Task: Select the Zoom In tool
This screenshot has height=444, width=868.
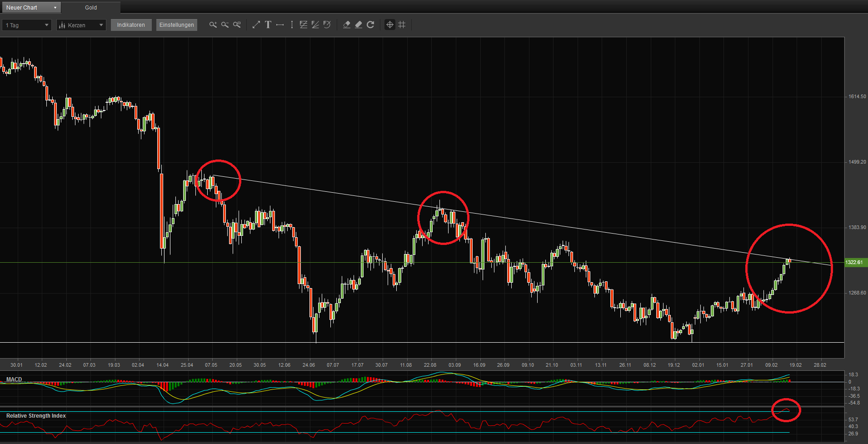Action: tap(213, 25)
